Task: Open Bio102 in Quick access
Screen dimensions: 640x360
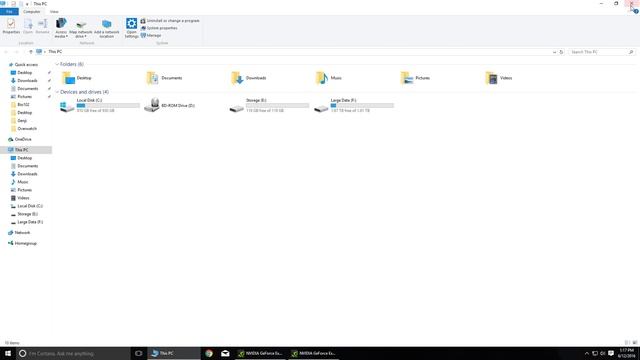Action: 23,104
